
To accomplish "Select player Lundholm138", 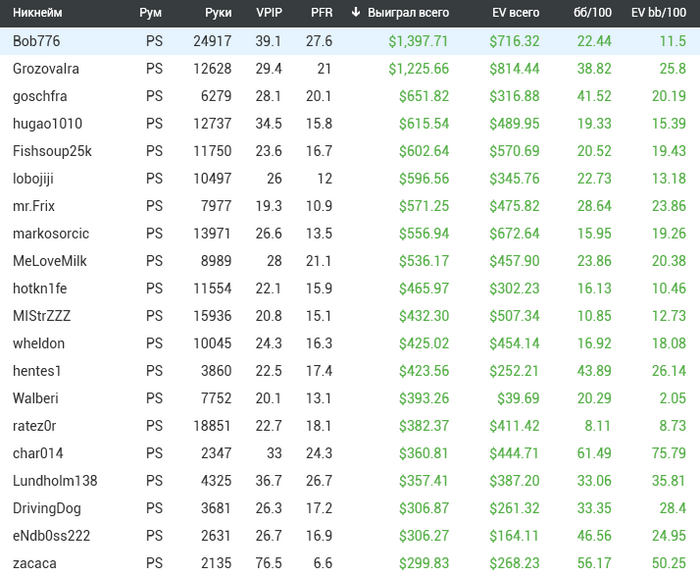I will point(55,481).
